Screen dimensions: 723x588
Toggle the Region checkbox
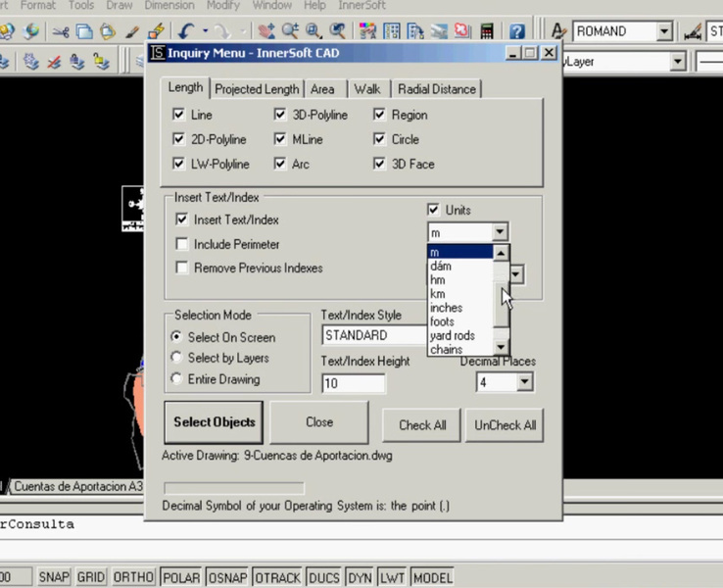coord(379,115)
